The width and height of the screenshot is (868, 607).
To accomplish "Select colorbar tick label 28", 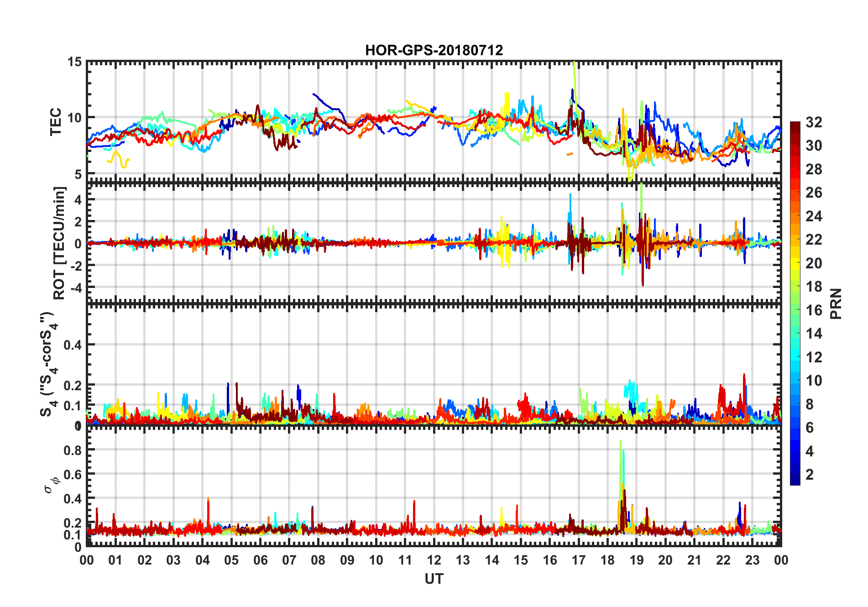I will (814, 169).
